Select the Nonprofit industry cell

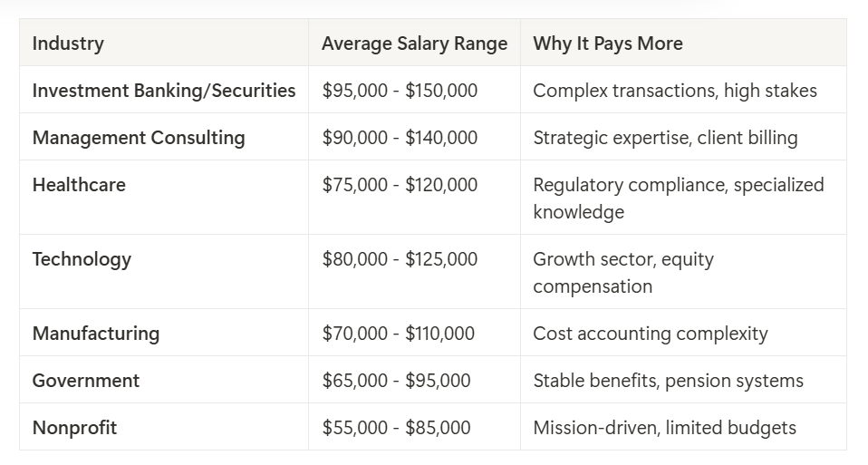[74, 428]
